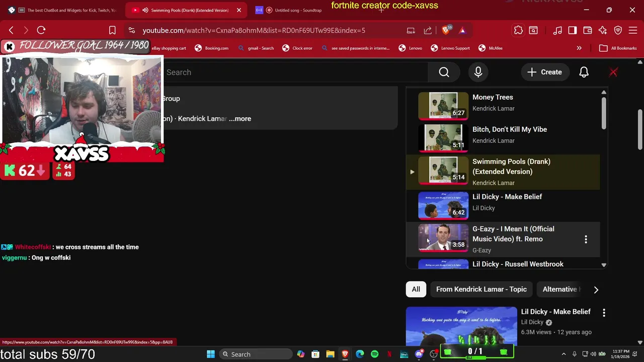Open File Explorer from the taskbar

[x=330, y=354]
